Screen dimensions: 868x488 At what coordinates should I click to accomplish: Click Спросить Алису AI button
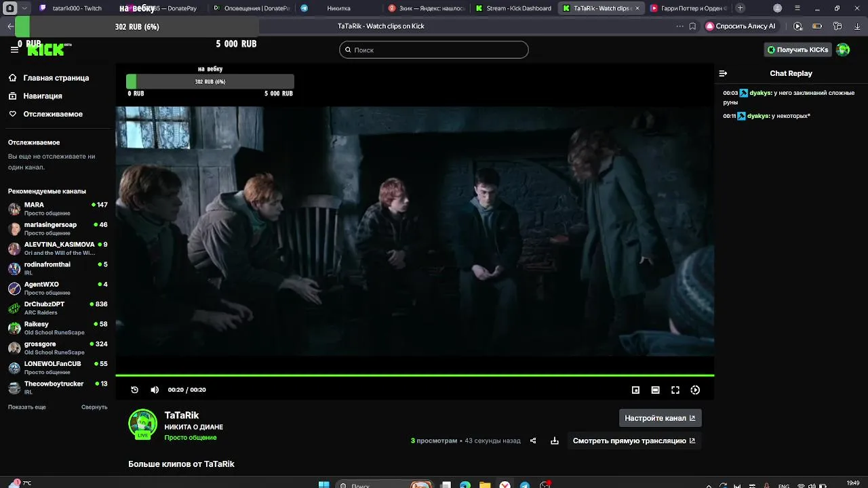tap(741, 26)
